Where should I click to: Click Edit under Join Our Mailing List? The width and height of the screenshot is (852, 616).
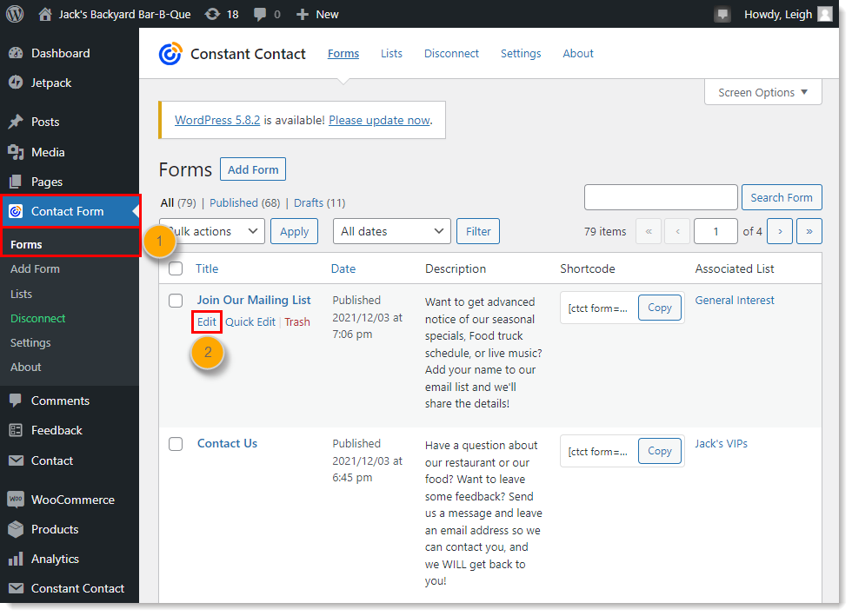click(207, 321)
